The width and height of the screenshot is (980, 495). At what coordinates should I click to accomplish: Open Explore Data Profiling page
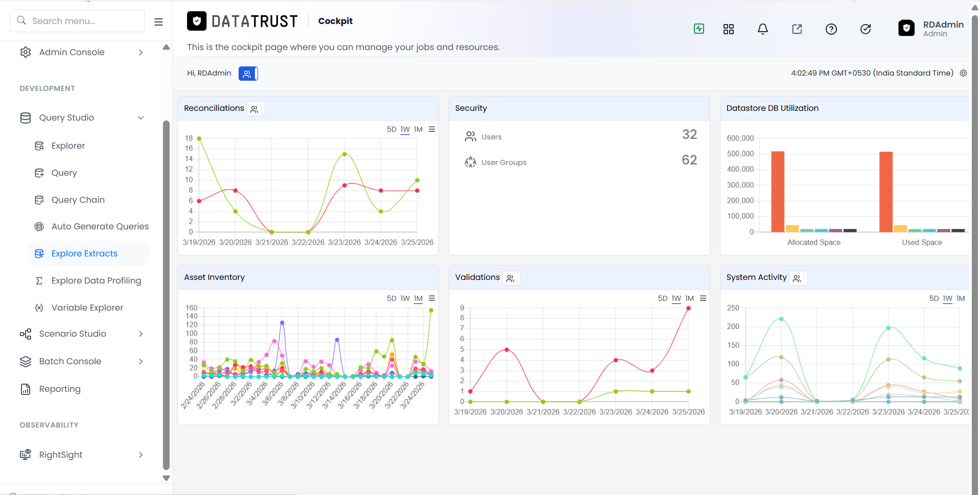click(x=96, y=280)
